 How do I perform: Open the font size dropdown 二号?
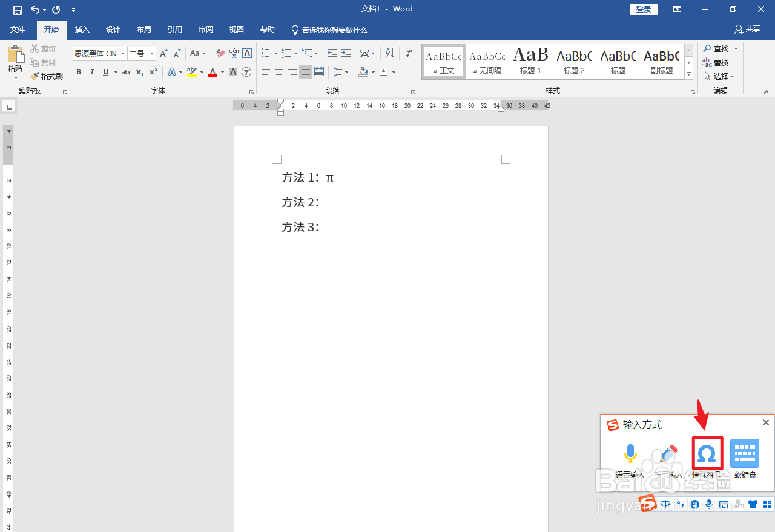(x=151, y=54)
